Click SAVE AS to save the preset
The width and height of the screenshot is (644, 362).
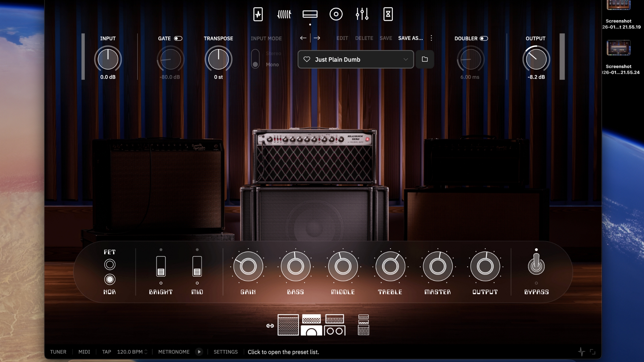[x=410, y=38]
